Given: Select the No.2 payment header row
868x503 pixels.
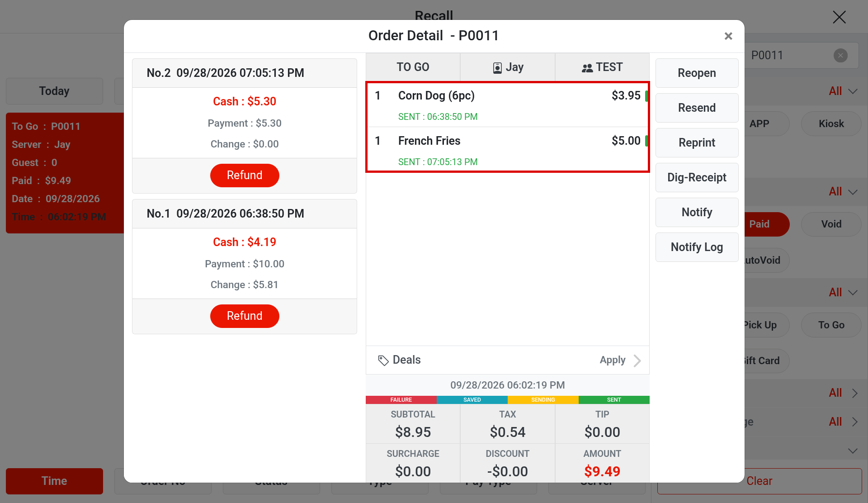Looking at the screenshot, I should (x=245, y=73).
